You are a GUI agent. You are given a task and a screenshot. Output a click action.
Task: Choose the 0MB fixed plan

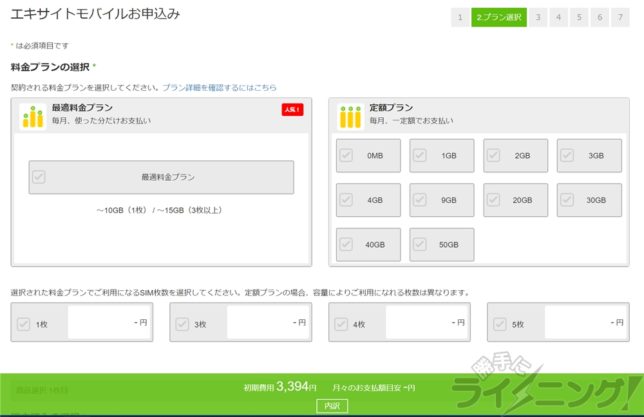tap(368, 155)
